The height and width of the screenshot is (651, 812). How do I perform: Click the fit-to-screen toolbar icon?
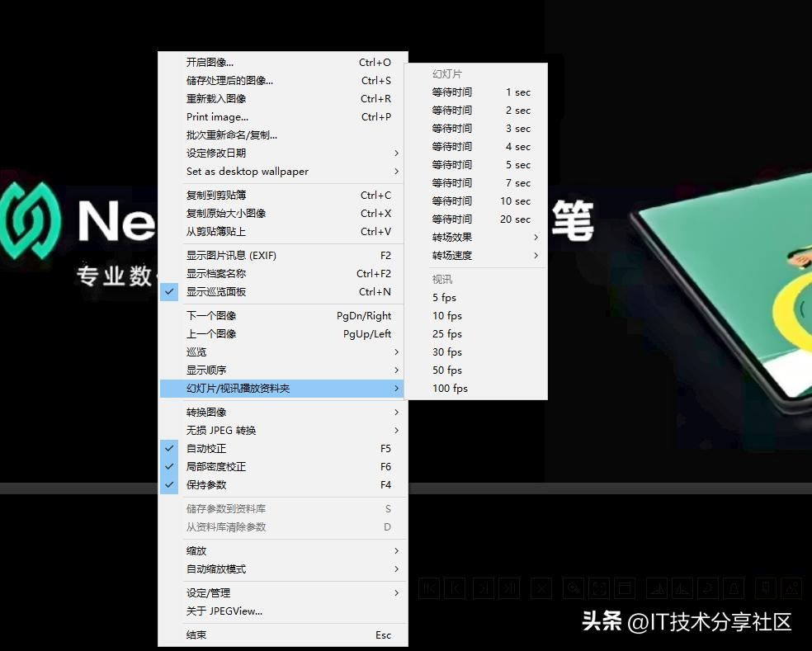(x=599, y=588)
